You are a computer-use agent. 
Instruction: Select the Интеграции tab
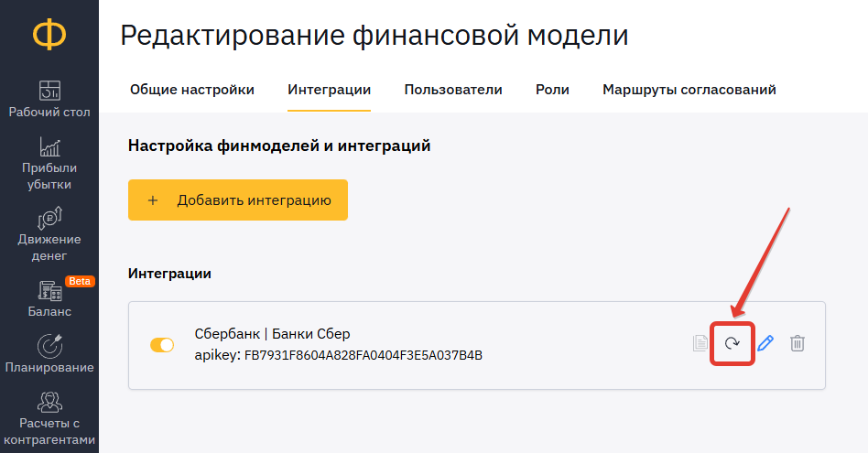coord(329,90)
